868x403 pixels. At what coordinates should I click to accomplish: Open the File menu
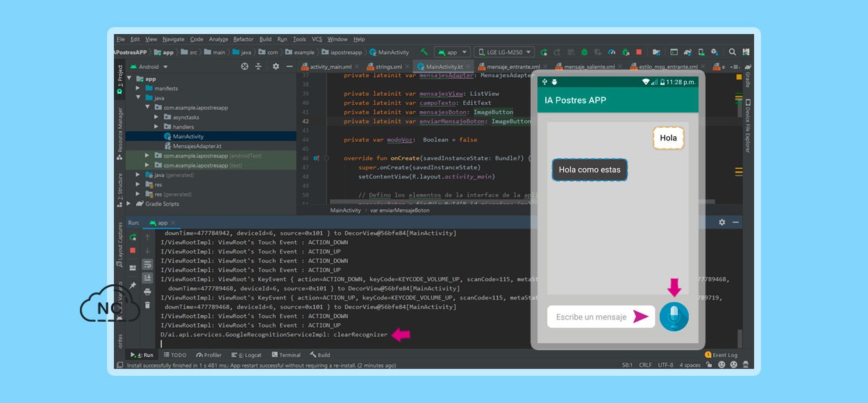click(120, 40)
